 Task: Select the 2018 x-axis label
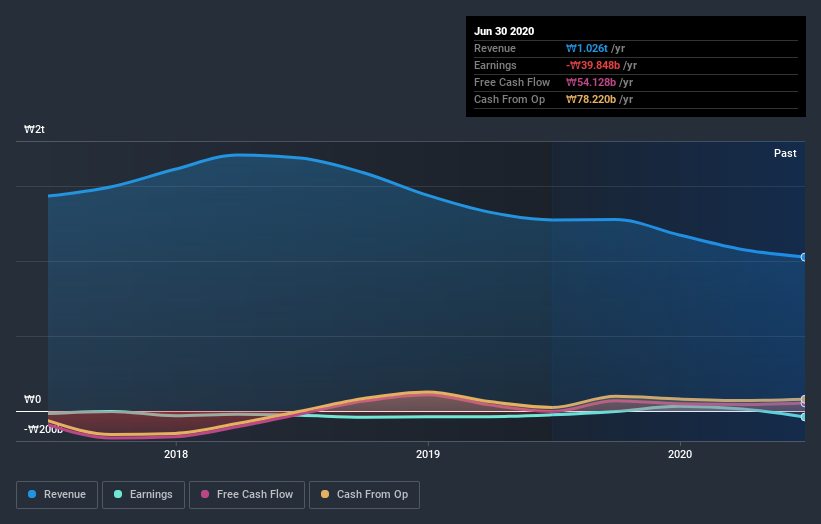pyautogui.click(x=176, y=454)
